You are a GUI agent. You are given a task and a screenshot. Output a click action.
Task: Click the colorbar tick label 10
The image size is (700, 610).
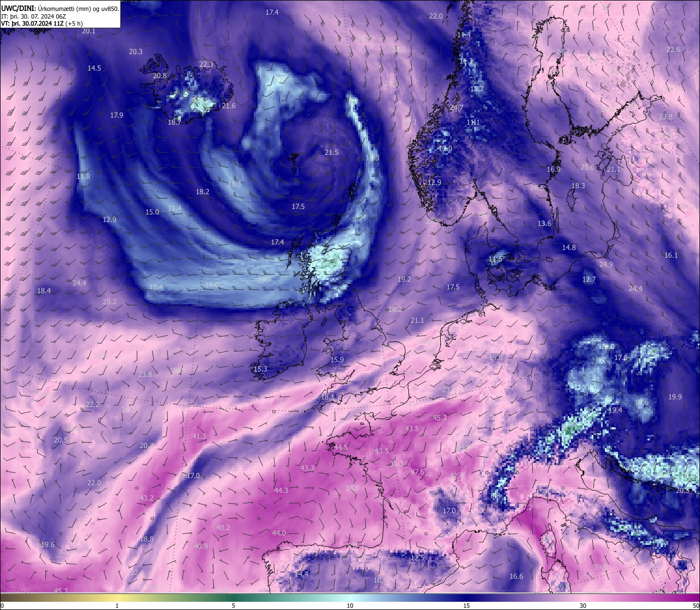coord(350,606)
